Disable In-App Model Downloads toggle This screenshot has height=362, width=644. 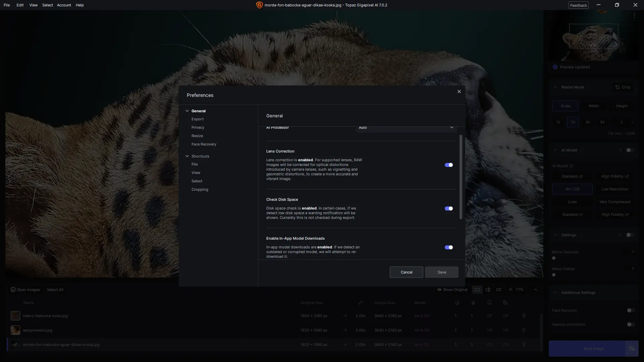coord(448,247)
